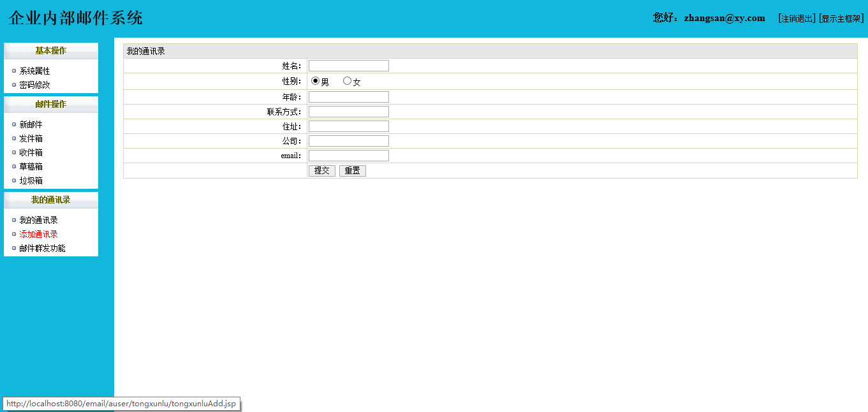Click the bullet icon beside 邮件群发功能
The image size is (868, 412).
[14, 248]
